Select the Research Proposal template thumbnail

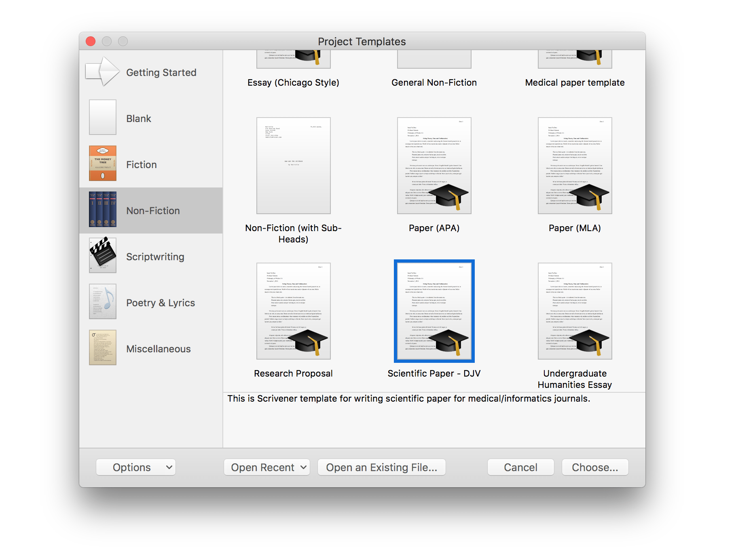294,311
